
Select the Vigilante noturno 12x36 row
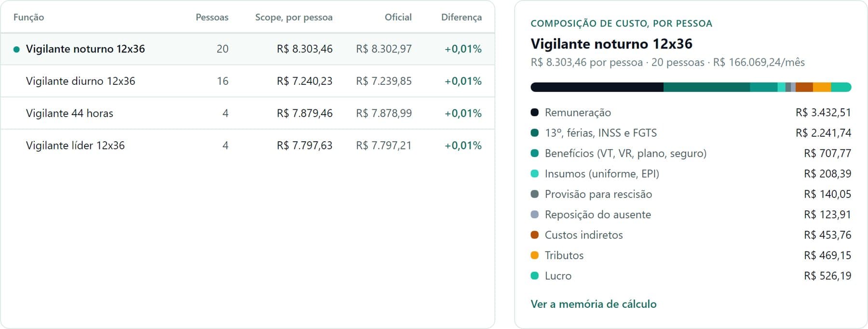[x=247, y=49]
